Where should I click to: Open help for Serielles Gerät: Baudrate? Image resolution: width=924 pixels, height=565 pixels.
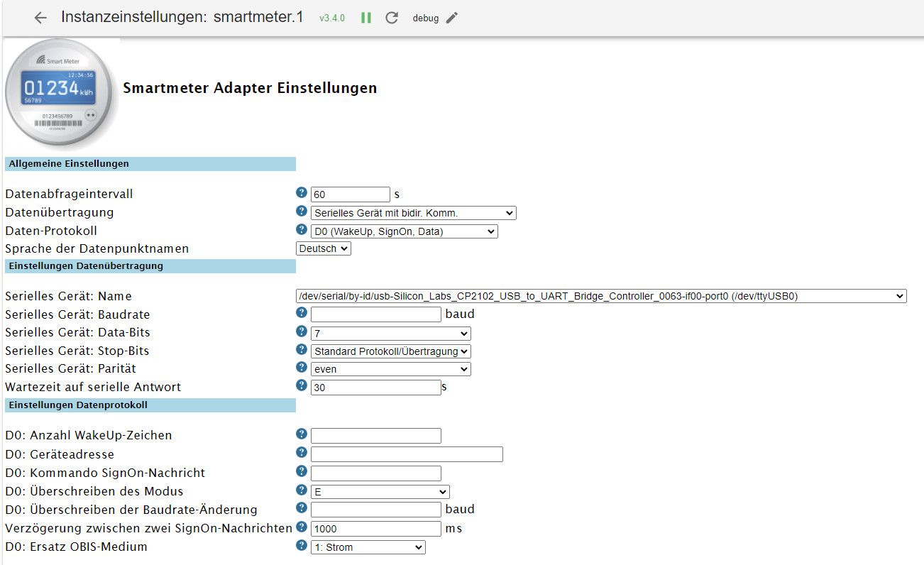point(302,312)
